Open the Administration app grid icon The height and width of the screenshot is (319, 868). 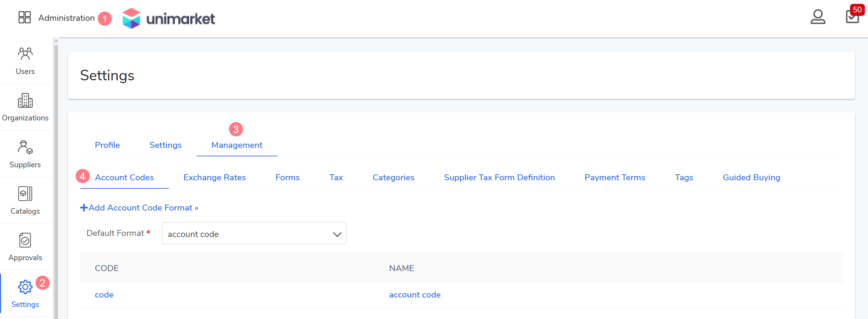pos(25,17)
